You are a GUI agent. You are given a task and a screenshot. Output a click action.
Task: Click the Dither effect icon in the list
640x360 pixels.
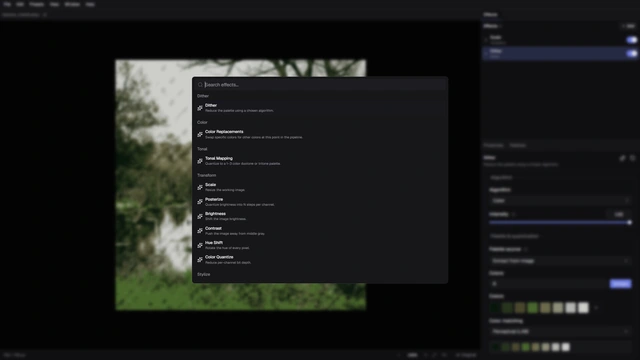(x=200, y=108)
